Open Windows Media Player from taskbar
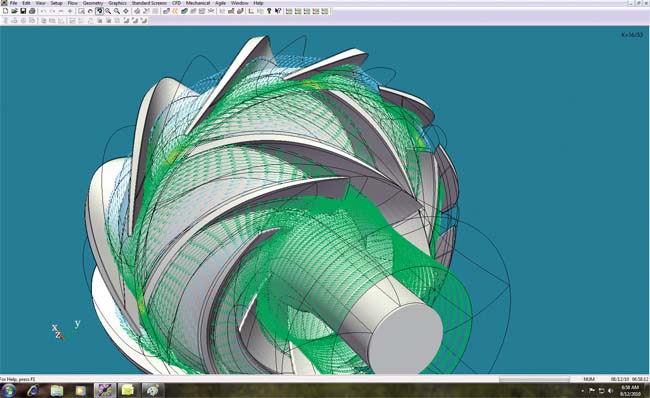The image size is (650, 398). tap(80, 391)
